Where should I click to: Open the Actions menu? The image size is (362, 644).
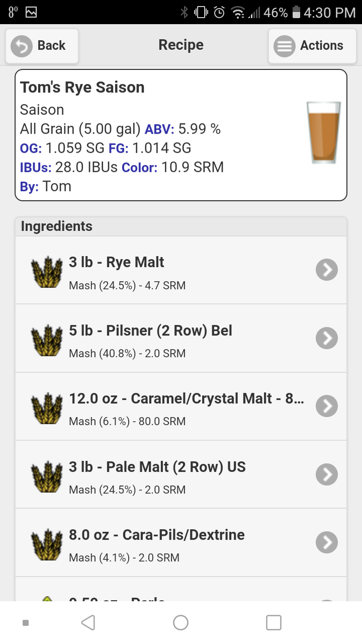pyautogui.click(x=312, y=46)
